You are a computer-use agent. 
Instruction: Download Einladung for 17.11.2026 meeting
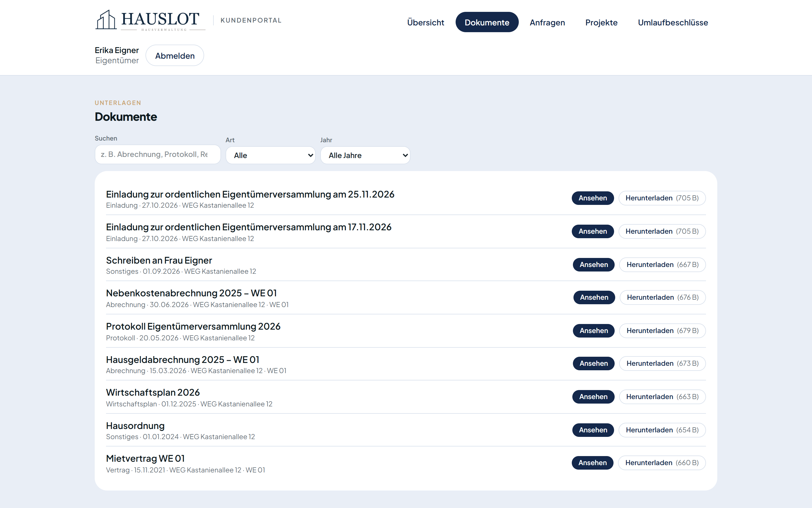662,231
